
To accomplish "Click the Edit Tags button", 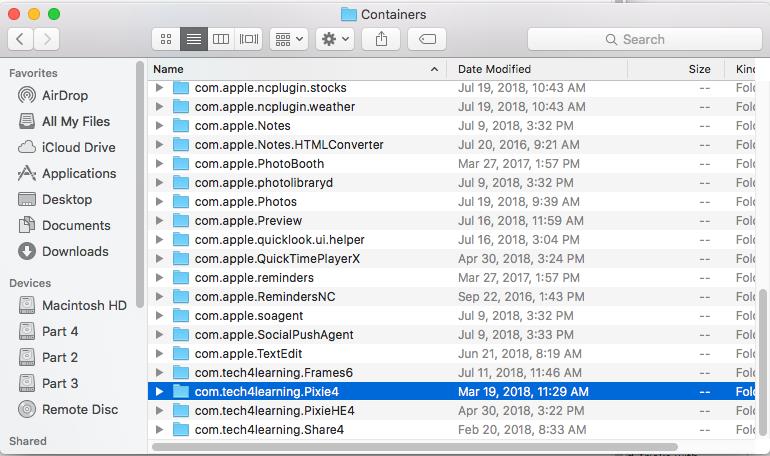I will 427,39.
